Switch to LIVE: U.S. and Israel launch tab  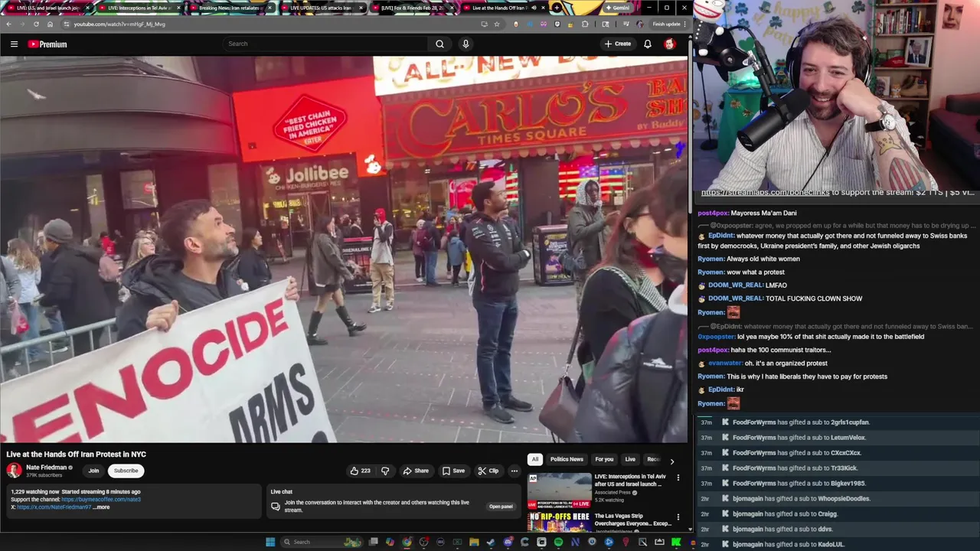tap(46, 8)
